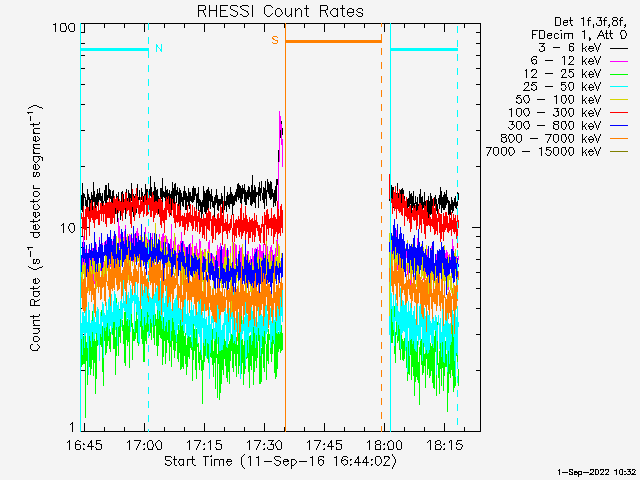The height and width of the screenshot is (480, 640).
Task: Click the '17:45' time axis label
Action: pyautogui.click(x=324, y=446)
